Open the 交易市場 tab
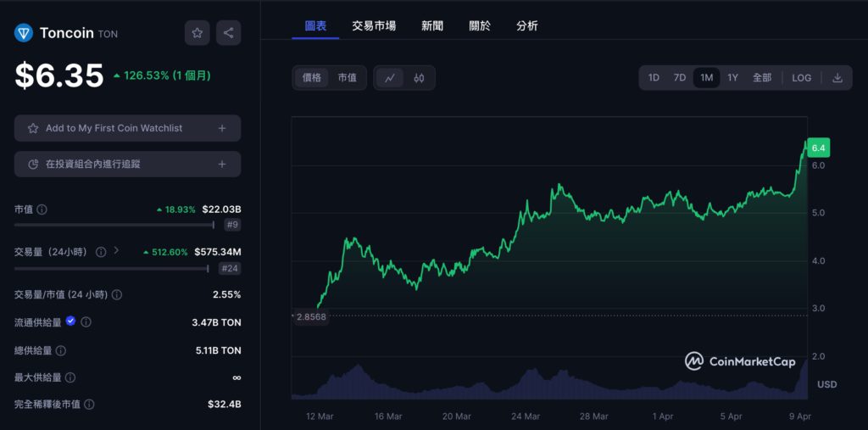This screenshot has height=430, width=868. [x=374, y=26]
